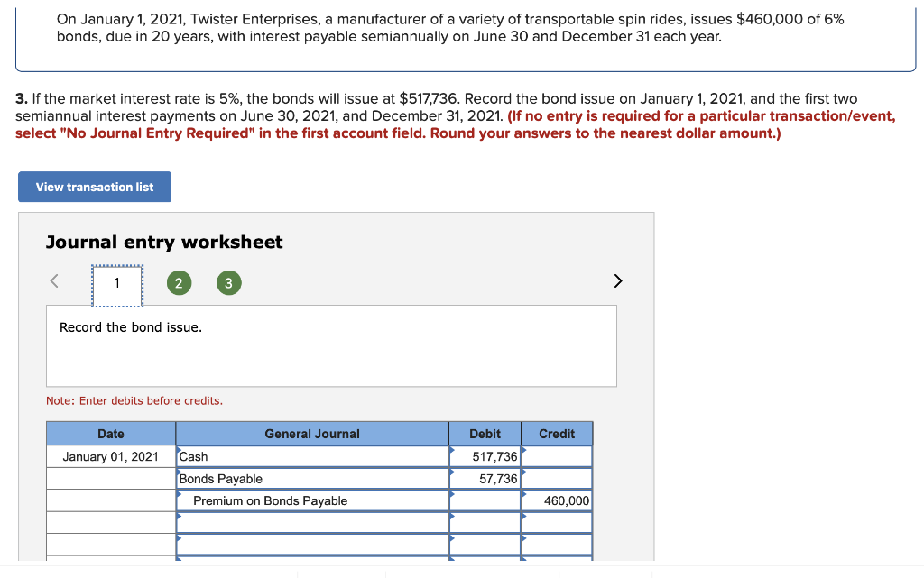Click the View transaction list button

click(94, 187)
